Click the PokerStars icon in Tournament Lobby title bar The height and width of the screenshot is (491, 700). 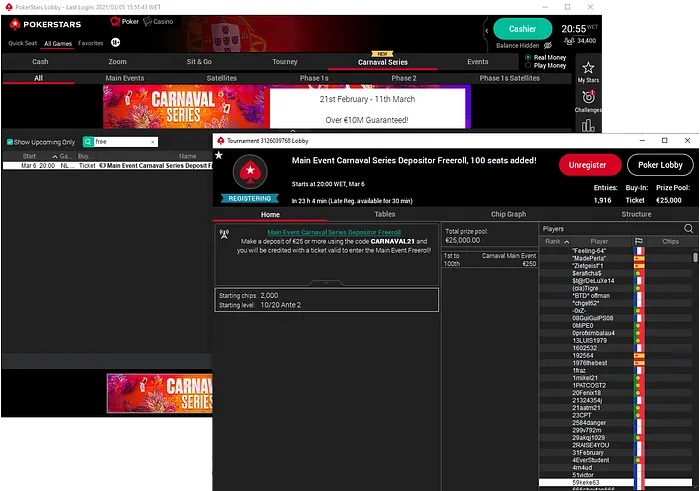[x=221, y=141]
